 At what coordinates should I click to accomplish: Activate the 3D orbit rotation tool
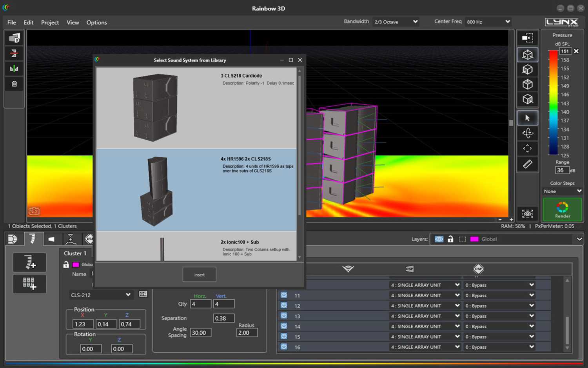point(527,133)
